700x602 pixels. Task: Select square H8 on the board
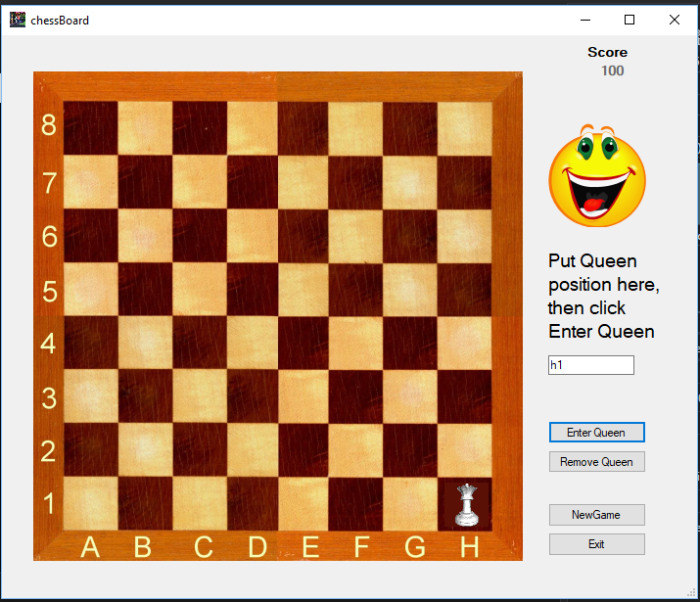pyautogui.click(x=465, y=128)
